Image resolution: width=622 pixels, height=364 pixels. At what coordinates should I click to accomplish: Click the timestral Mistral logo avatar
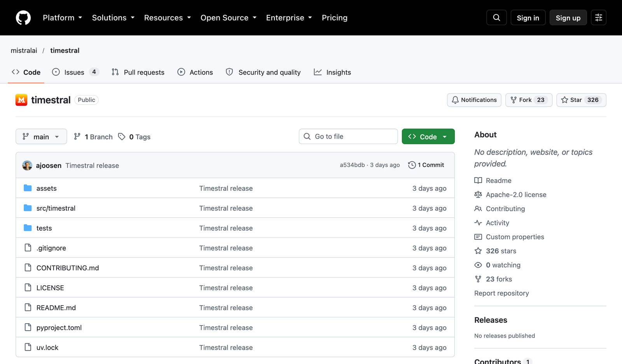[21, 100]
